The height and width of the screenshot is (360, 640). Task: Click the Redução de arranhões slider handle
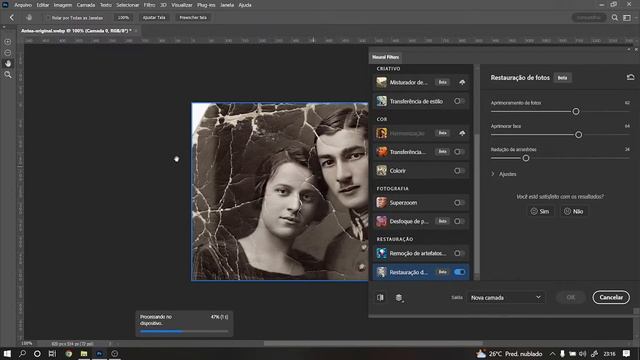coord(526,158)
